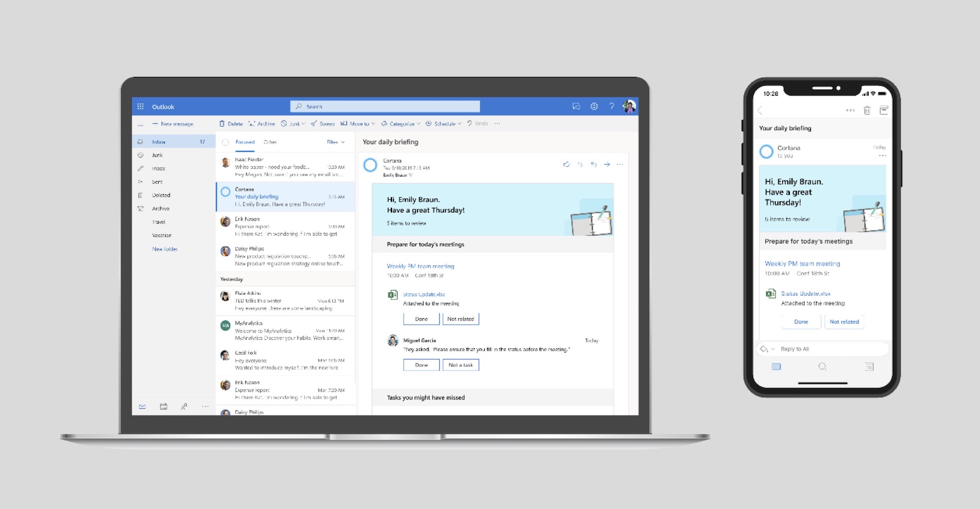The height and width of the screenshot is (509, 980).
Task: Open the reply options chevron on the phone
Action: (x=773, y=349)
